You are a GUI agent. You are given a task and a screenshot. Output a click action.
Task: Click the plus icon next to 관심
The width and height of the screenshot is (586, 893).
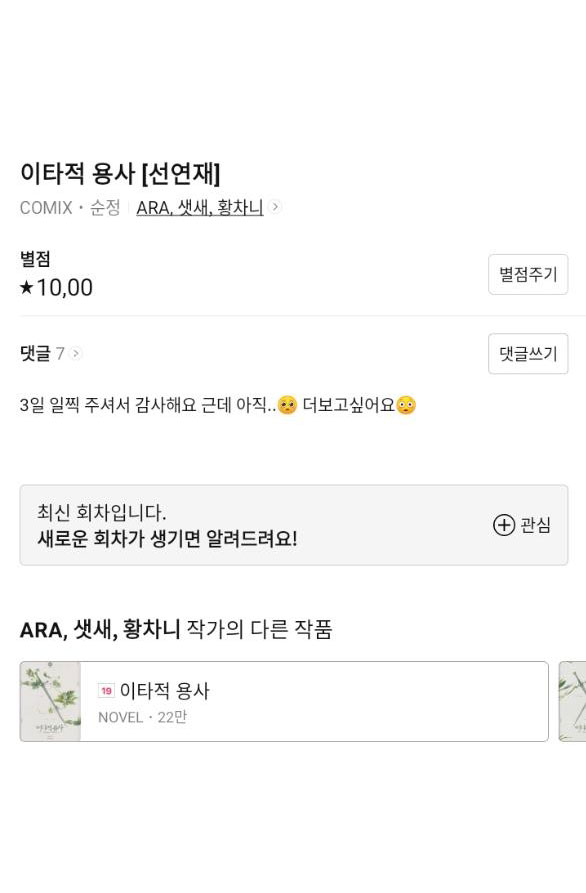tap(505, 525)
